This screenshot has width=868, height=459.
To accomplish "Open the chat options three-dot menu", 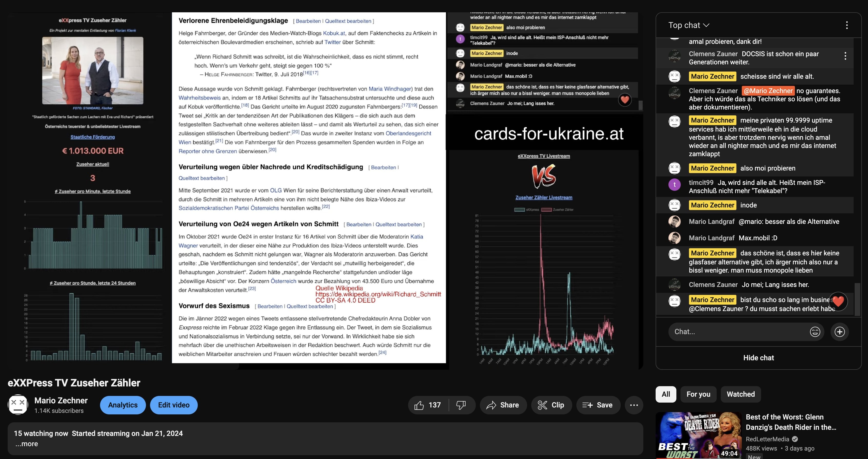I will [x=847, y=25].
